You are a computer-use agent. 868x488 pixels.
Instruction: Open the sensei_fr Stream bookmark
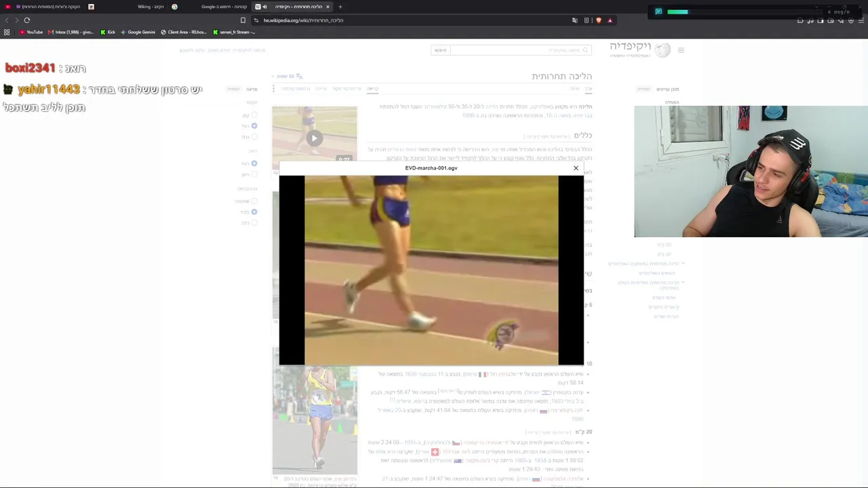[x=233, y=32]
